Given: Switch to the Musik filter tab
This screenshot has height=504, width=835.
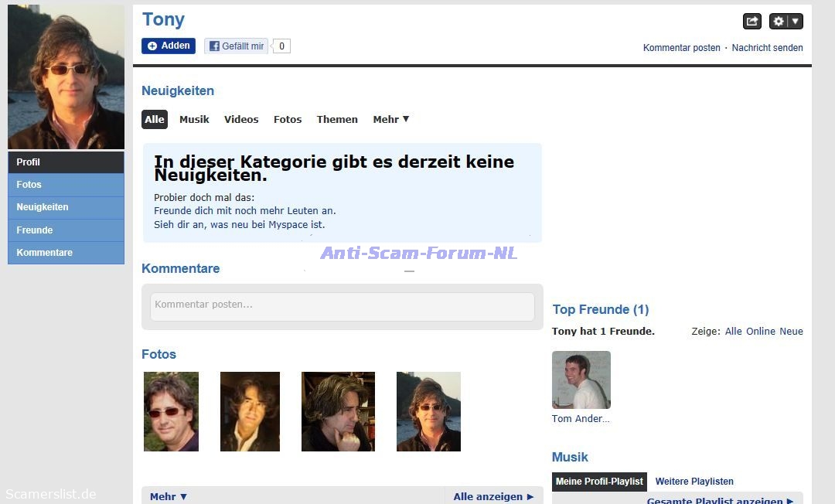Looking at the screenshot, I should pos(194,120).
